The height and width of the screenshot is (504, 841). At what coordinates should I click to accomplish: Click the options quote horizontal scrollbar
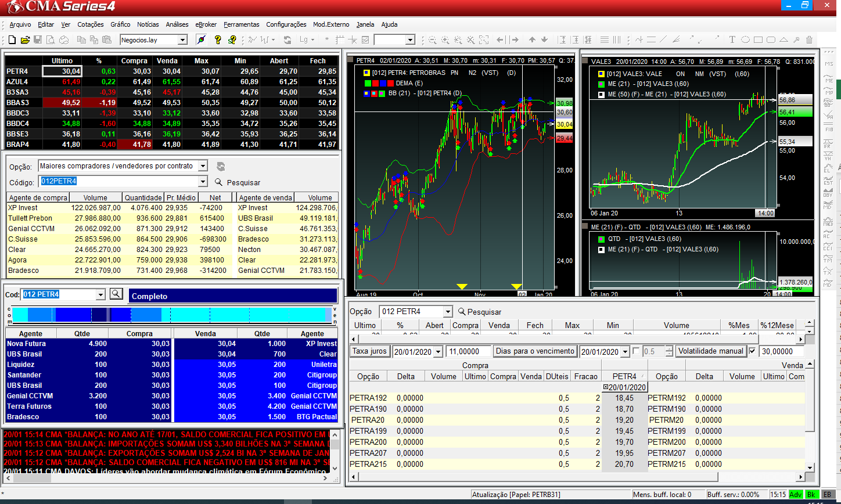[x=578, y=339]
